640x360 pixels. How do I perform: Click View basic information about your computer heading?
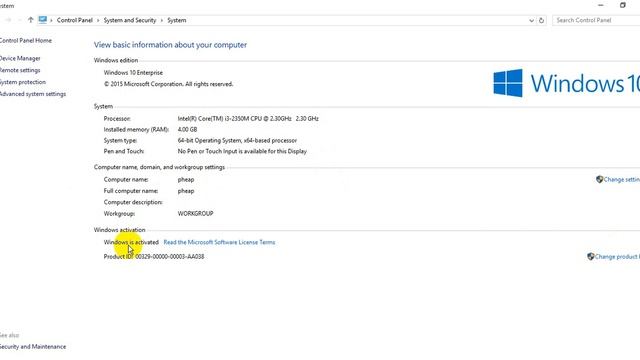(170, 45)
